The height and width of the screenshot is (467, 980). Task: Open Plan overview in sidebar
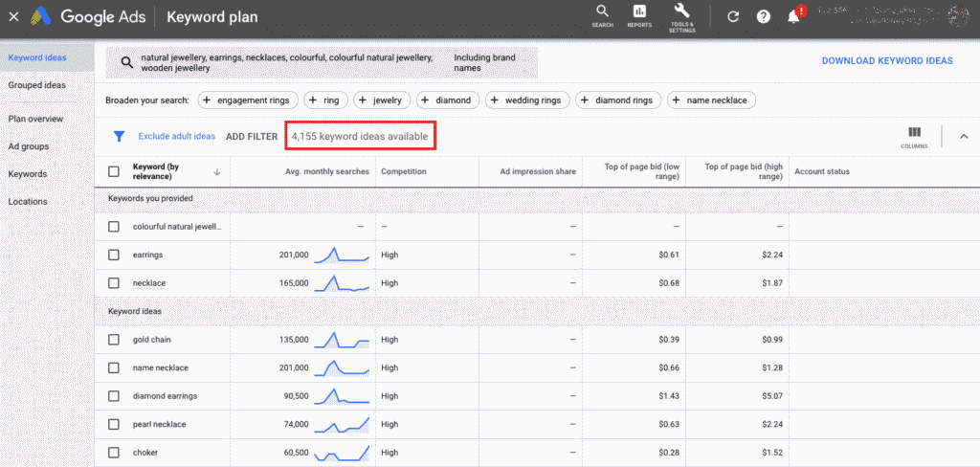(x=35, y=119)
